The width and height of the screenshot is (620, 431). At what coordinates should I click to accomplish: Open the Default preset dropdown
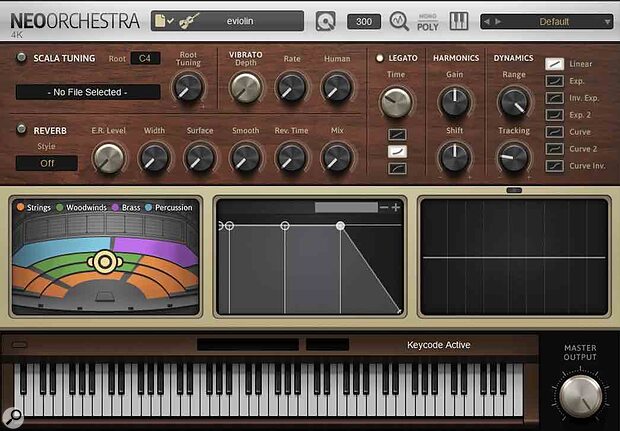point(547,21)
